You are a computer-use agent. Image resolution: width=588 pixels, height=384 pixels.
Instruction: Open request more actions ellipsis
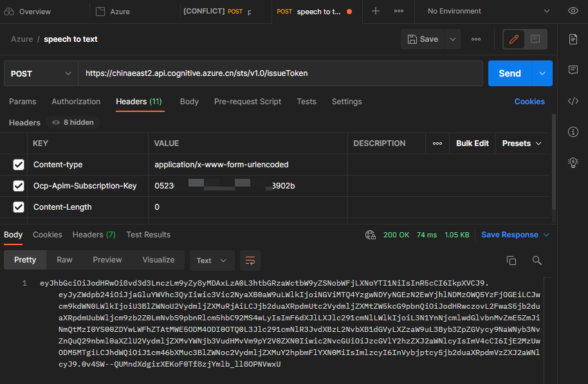coord(476,39)
